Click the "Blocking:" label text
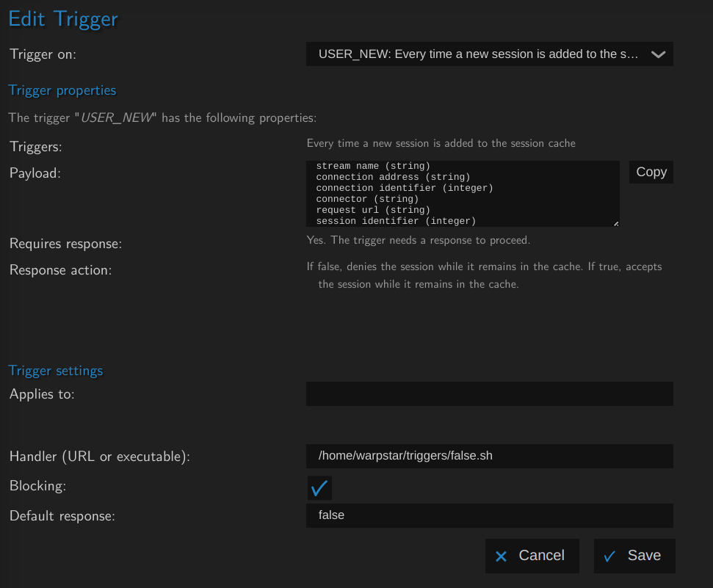Screen dimensions: 713x588 [37, 486]
